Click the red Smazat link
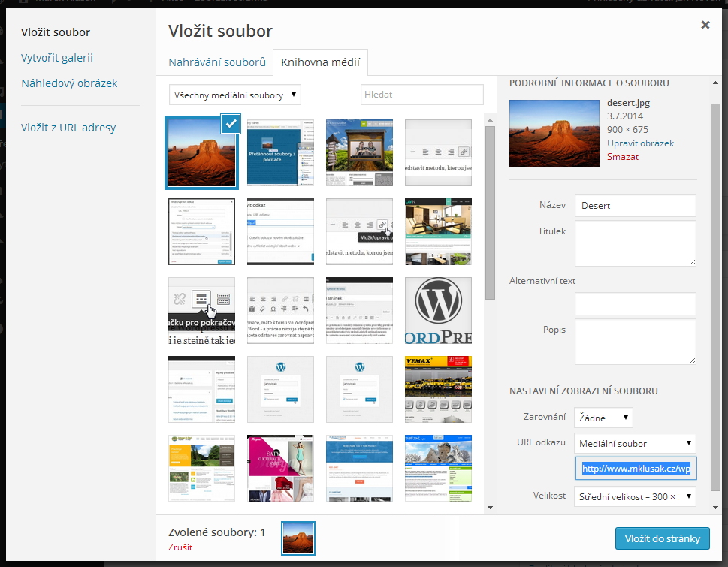The image size is (728, 567). 623,157
